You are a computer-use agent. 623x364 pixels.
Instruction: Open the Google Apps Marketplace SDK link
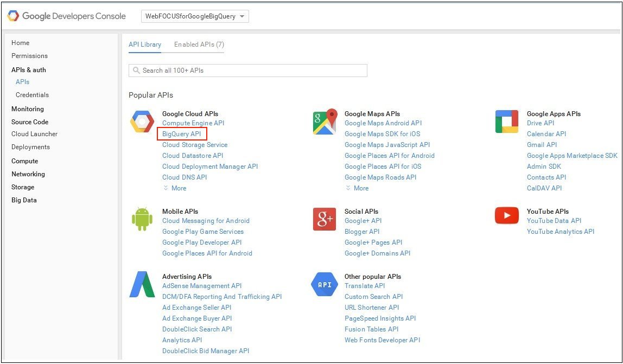(x=572, y=156)
